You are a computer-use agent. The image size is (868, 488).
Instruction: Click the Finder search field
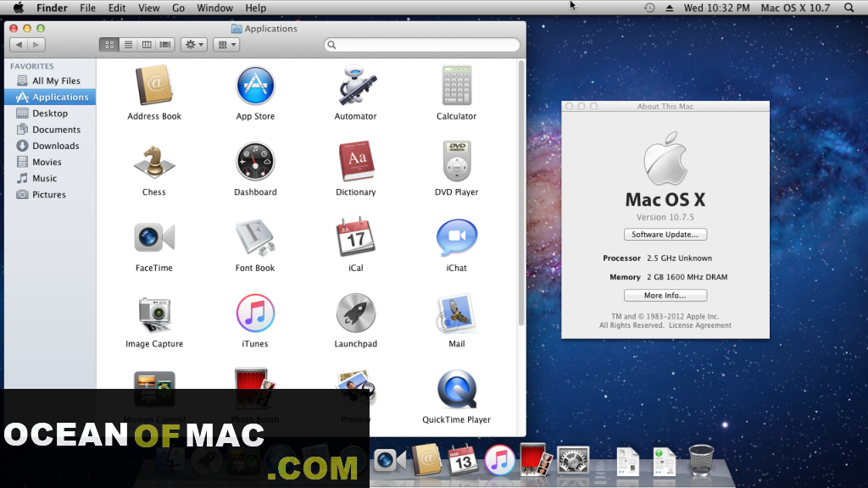click(422, 45)
